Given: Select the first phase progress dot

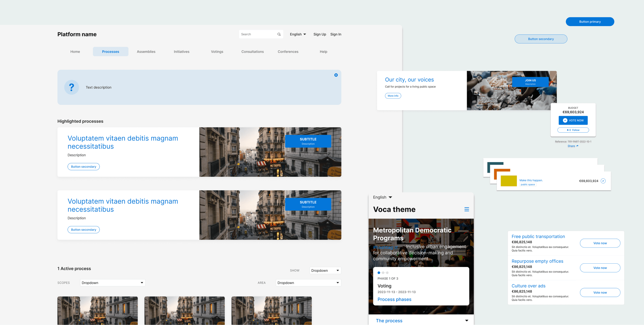Looking at the screenshot, I should tap(379, 273).
